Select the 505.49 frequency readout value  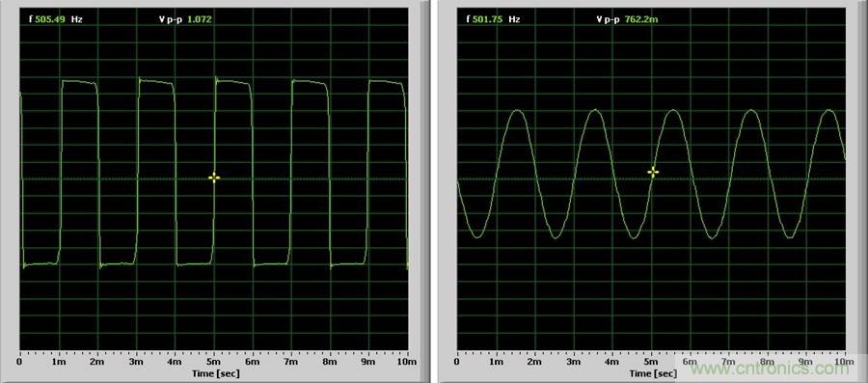(x=50, y=19)
